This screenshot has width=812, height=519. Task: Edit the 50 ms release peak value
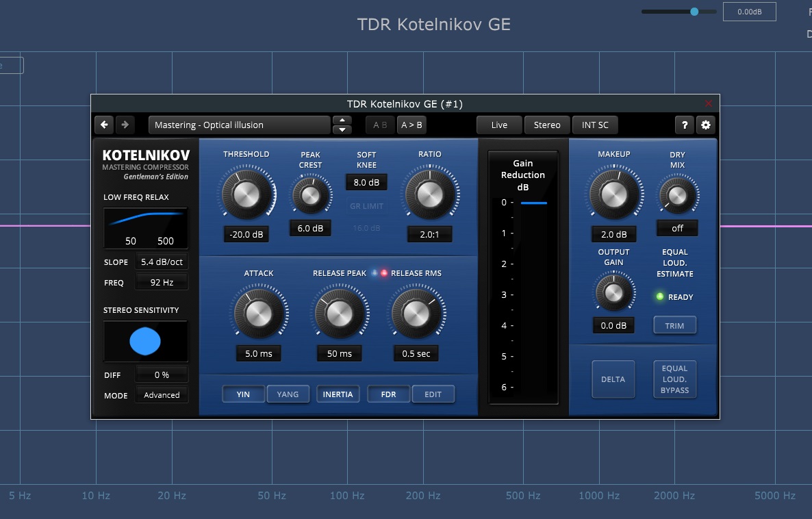(339, 353)
